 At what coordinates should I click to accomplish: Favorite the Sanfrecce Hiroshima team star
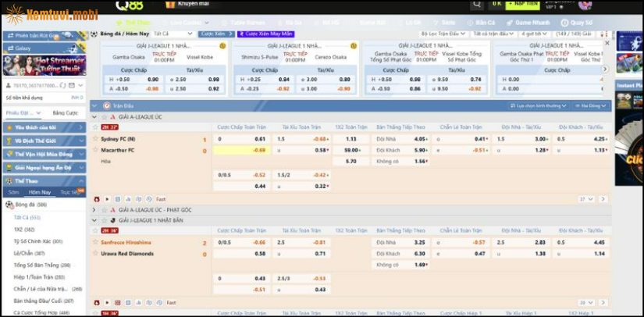tap(95, 242)
